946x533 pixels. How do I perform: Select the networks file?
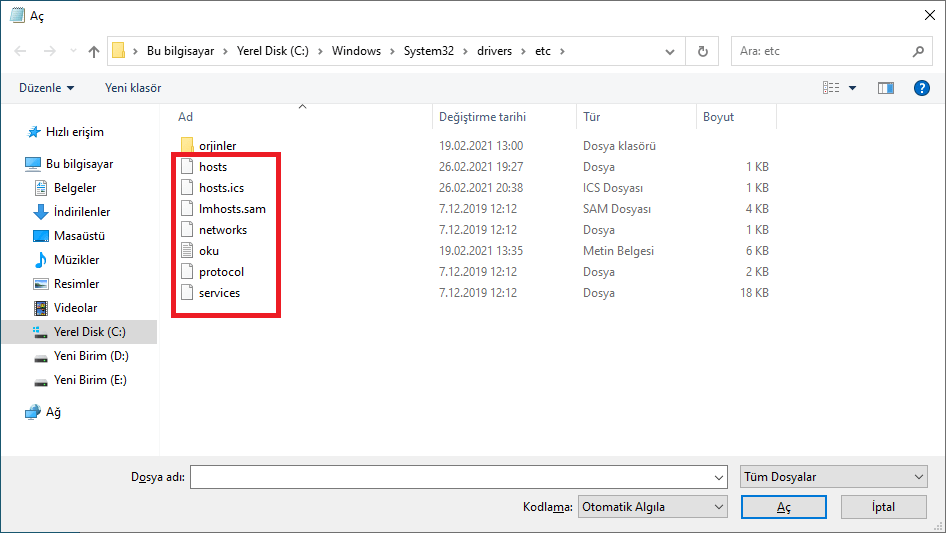(x=223, y=230)
